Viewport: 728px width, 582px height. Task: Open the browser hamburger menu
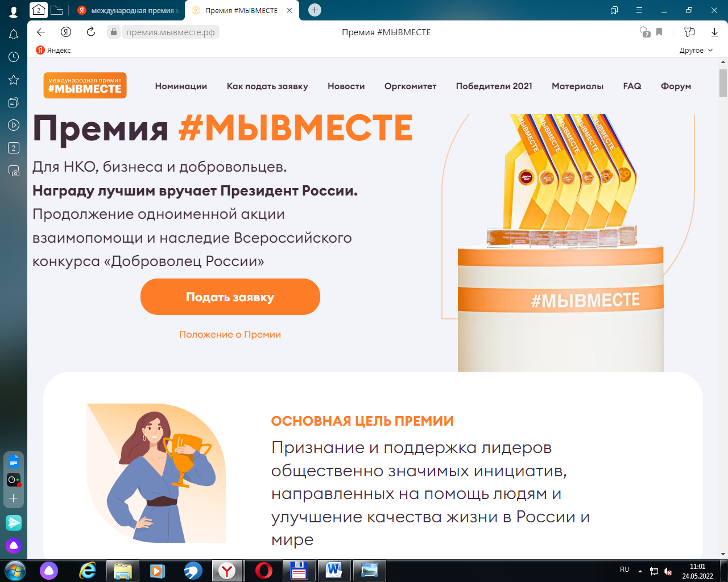click(639, 10)
